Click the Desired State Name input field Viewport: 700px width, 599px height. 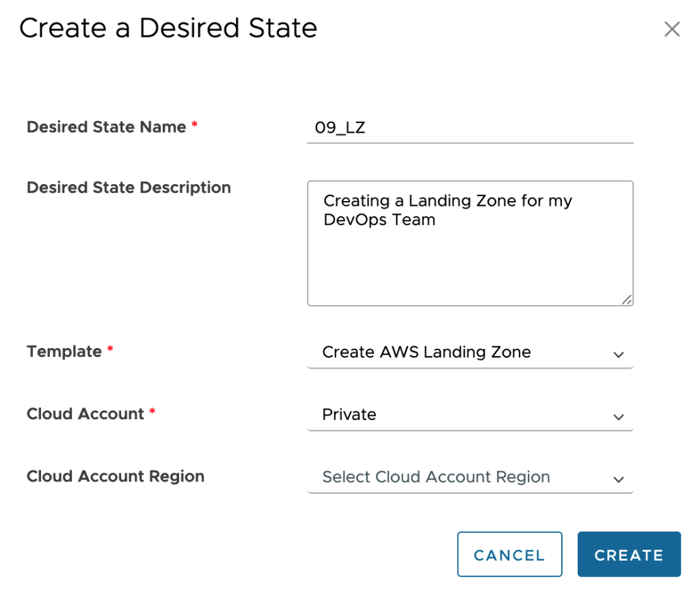point(470,128)
